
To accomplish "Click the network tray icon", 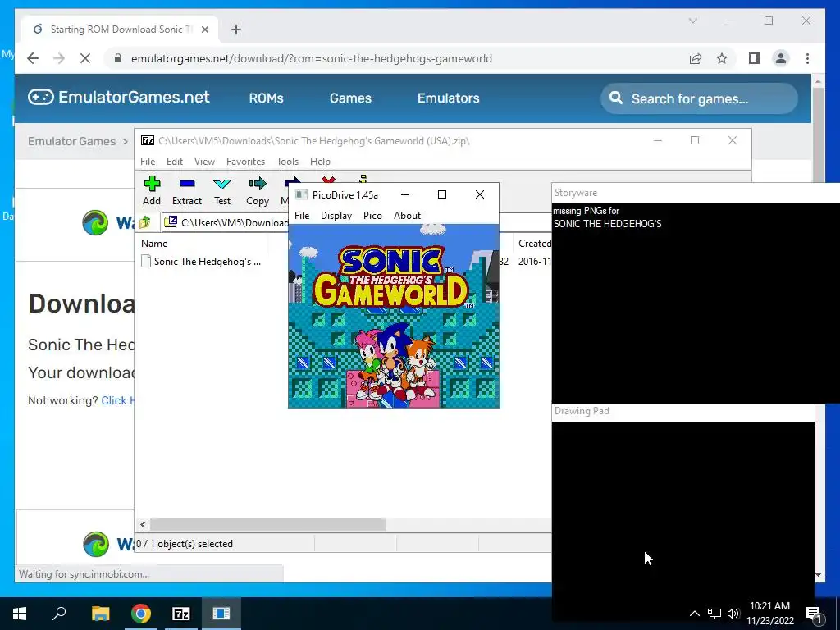I will pos(714,614).
